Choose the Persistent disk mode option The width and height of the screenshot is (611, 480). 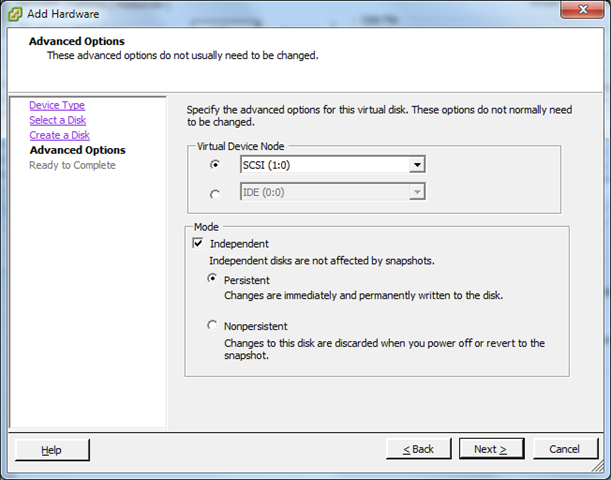tap(212, 280)
